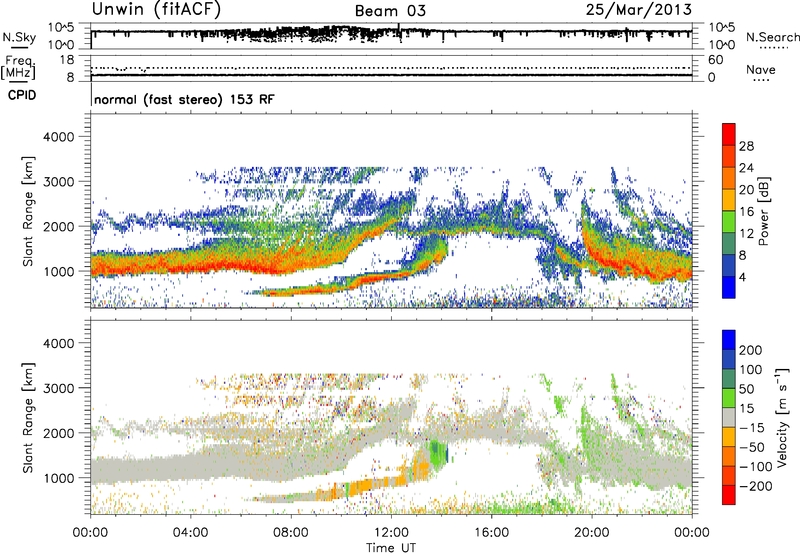
Task: Click the "-100" velocity colorbar value
Action: pos(755,467)
